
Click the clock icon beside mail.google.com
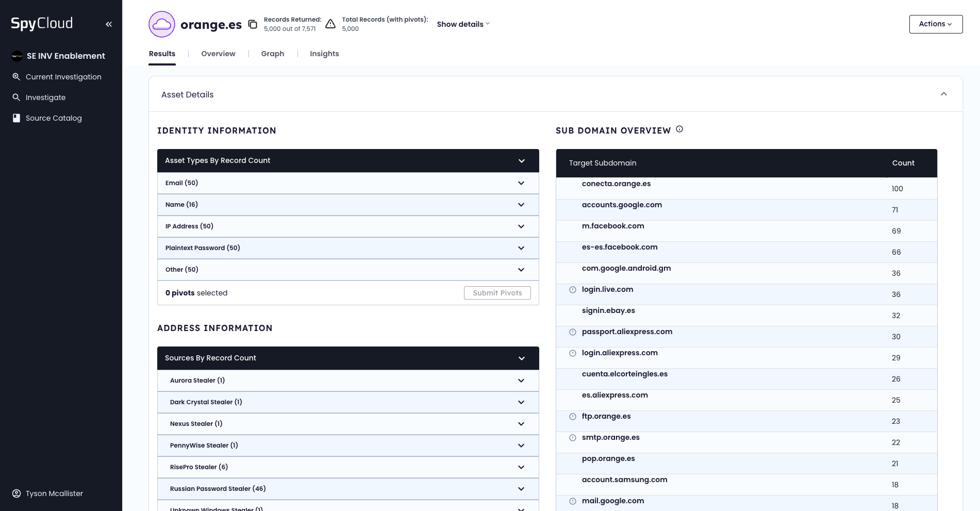(x=572, y=501)
